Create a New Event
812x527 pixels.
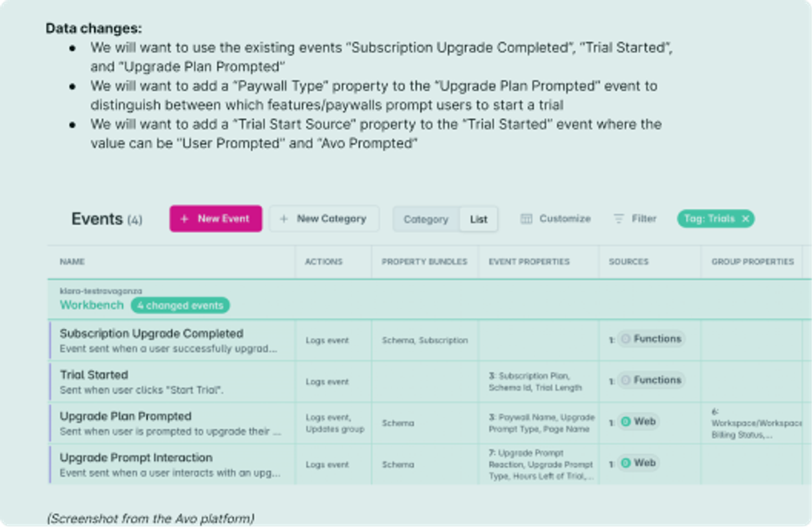point(215,219)
